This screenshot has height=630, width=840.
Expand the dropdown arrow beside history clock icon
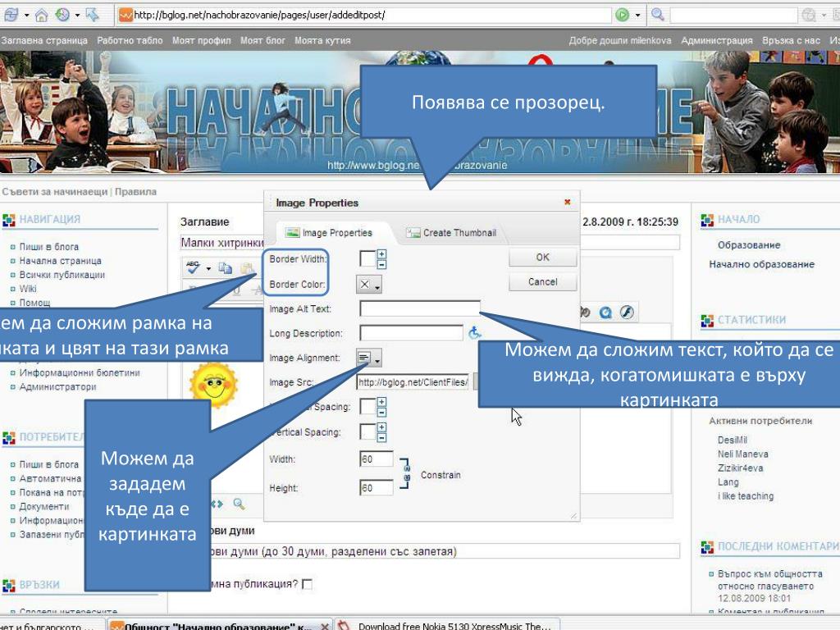tap(77, 15)
